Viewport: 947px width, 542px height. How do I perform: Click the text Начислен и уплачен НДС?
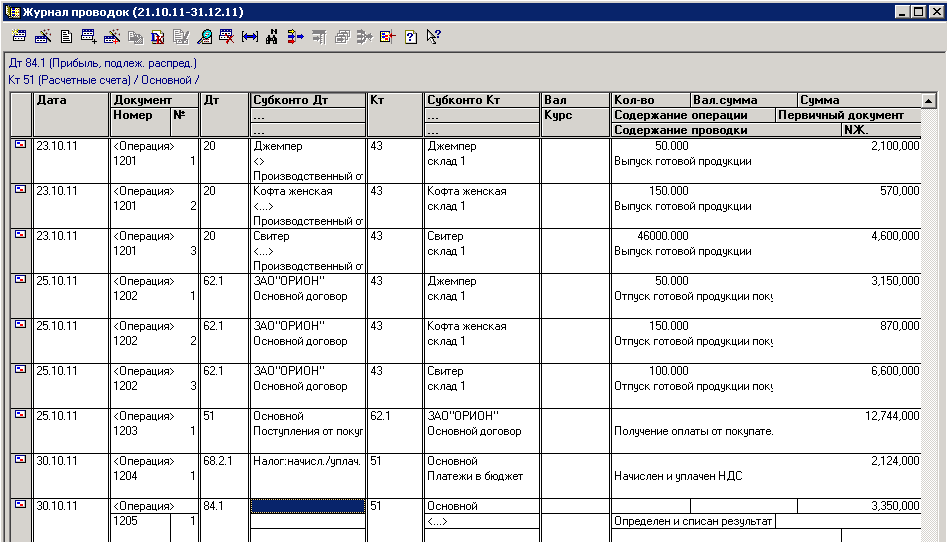(x=678, y=476)
